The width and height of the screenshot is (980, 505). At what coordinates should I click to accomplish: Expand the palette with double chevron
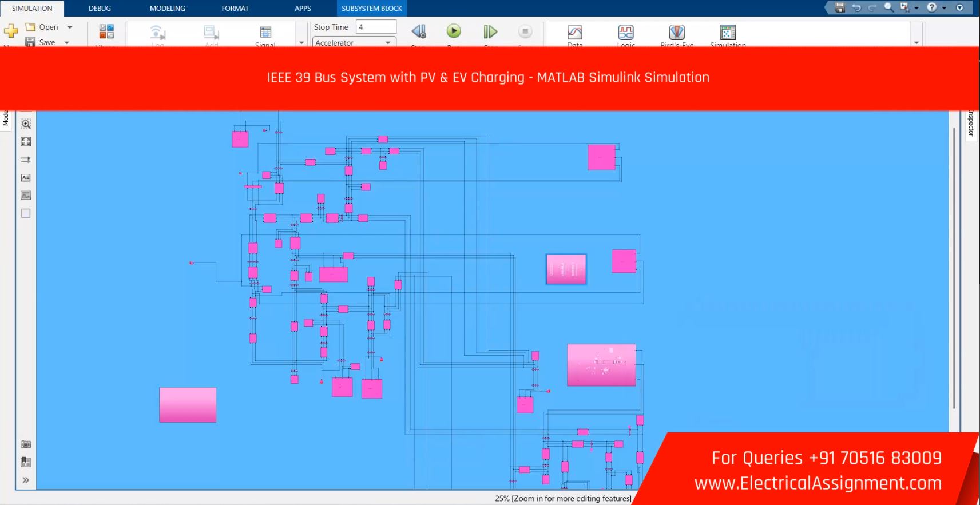[x=26, y=480]
